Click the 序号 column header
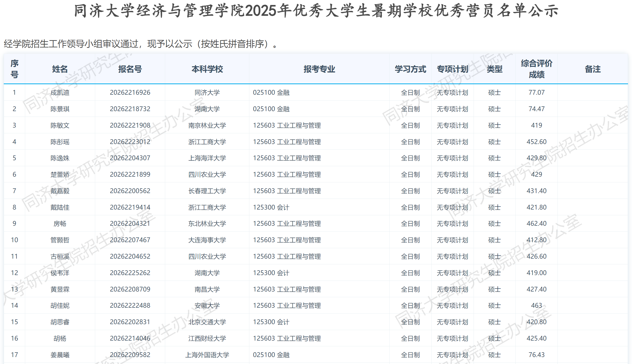 click(x=14, y=69)
